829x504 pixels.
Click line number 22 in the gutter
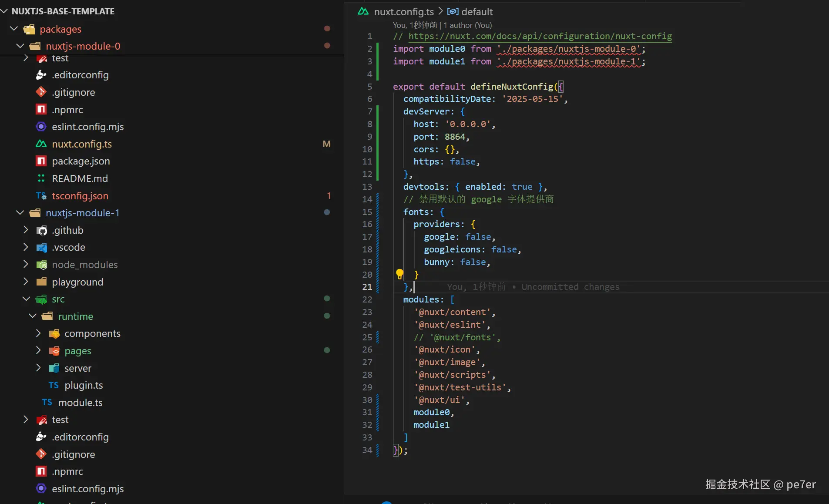367,299
